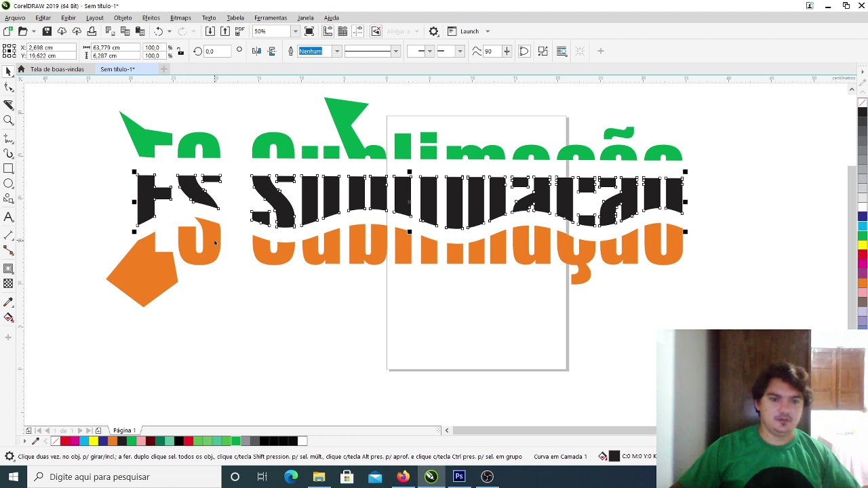868x488 pixels.
Task: Toggle mirror horizontally
Action: pyautogui.click(x=256, y=51)
